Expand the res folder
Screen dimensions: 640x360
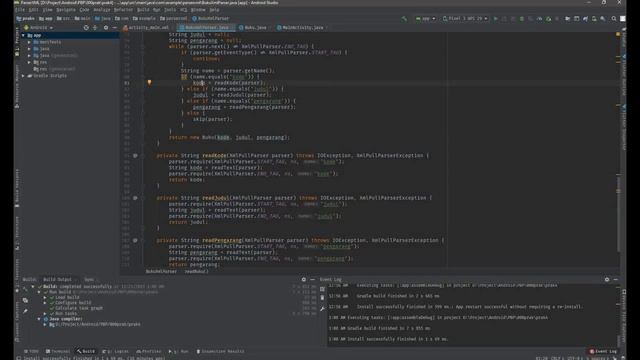point(29,62)
